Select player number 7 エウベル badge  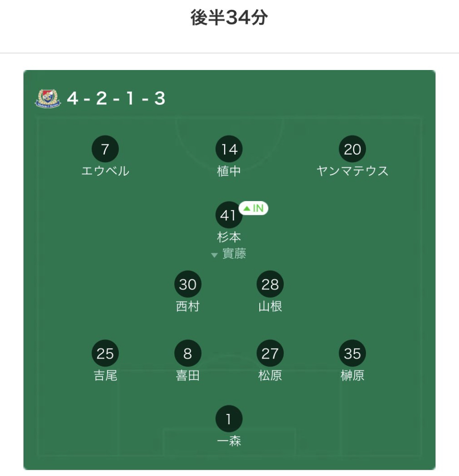[105, 149]
